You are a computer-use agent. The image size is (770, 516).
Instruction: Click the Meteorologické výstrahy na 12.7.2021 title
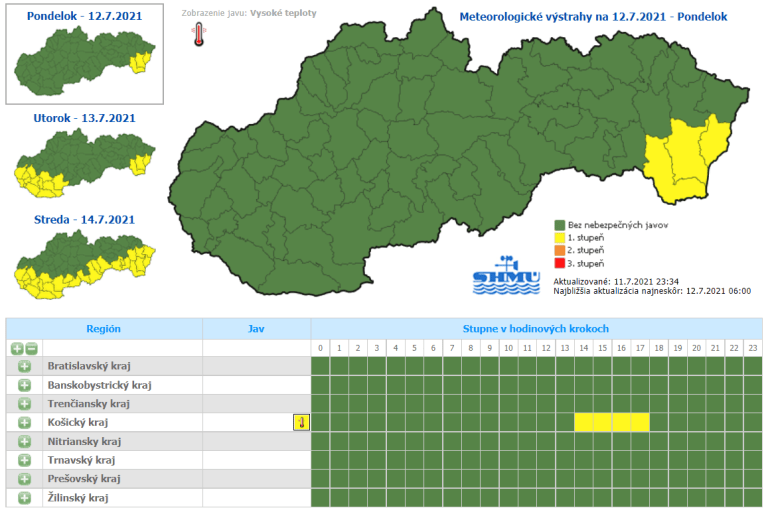tap(593, 17)
